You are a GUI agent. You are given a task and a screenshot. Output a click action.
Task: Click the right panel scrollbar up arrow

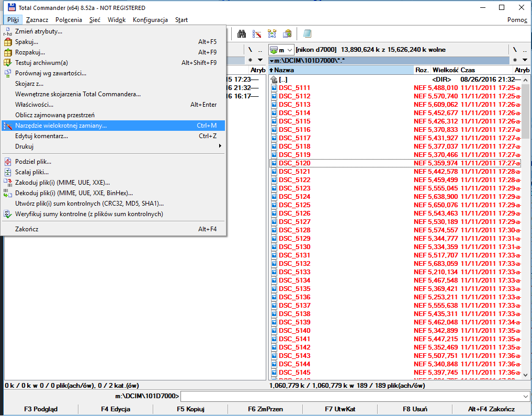click(526, 80)
